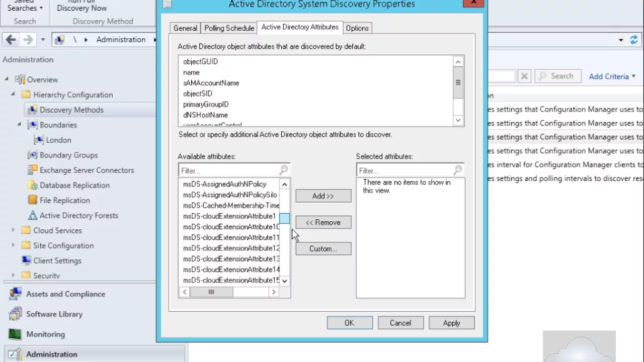Click the Overview node icon
The width and height of the screenshot is (644, 362).
(x=20, y=79)
